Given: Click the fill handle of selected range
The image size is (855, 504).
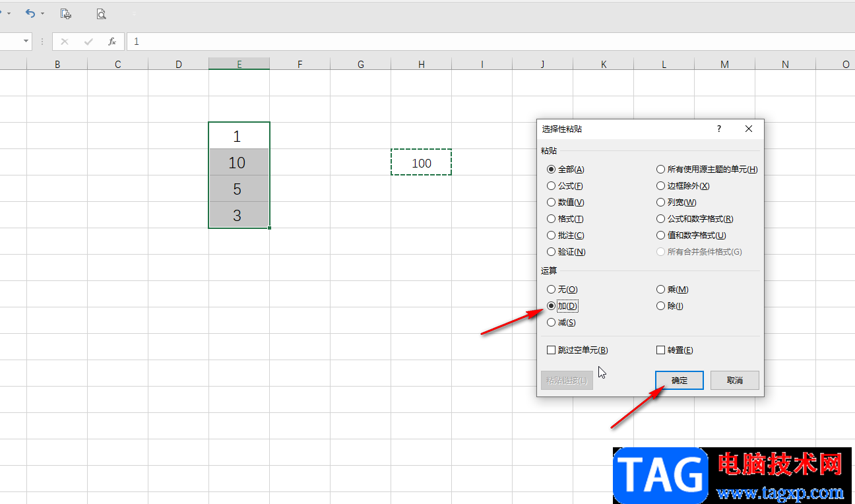Looking at the screenshot, I should point(270,228).
